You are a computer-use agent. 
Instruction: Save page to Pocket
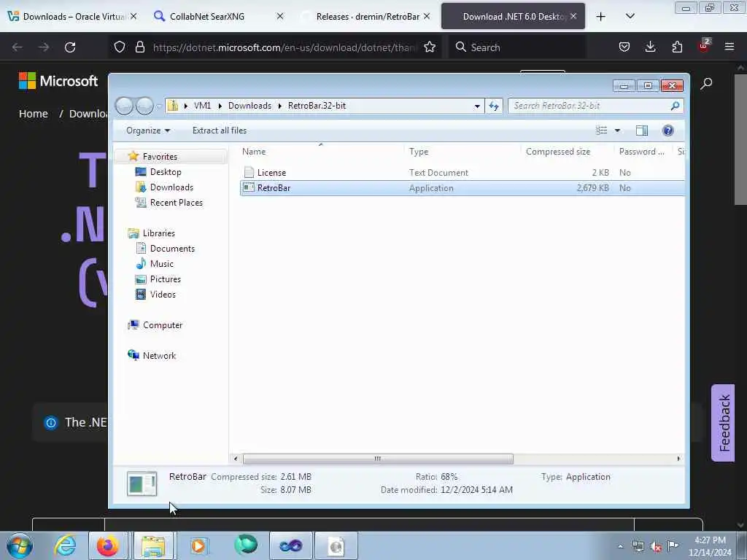tap(624, 47)
